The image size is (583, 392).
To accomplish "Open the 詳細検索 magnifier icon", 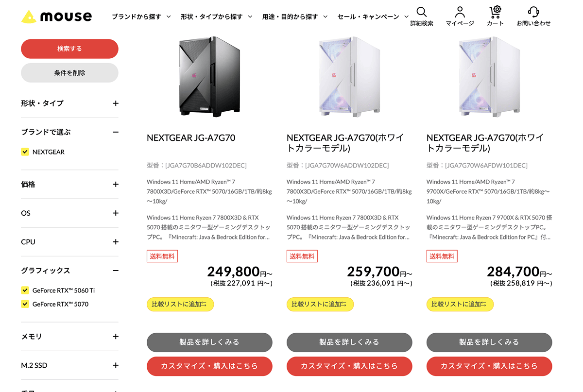I will tap(422, 12).
